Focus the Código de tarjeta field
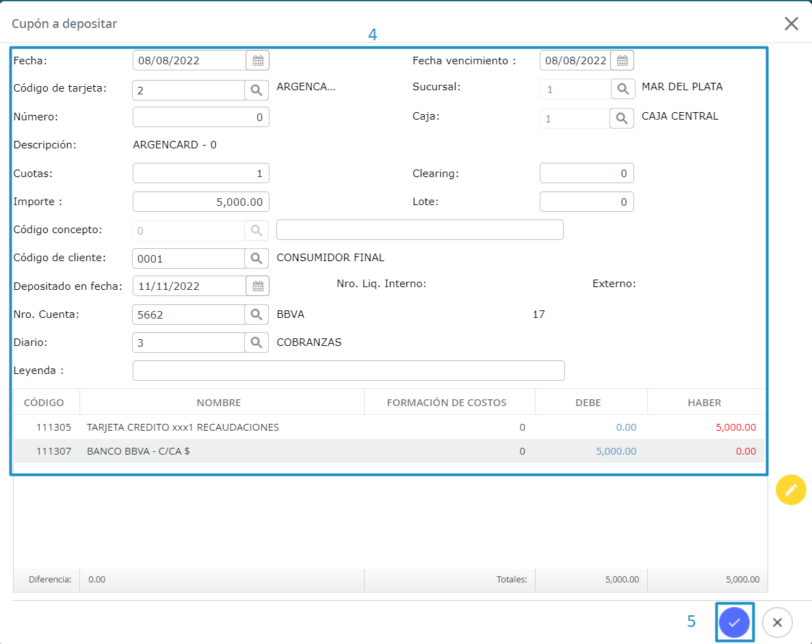The image size is (812, 644). (189, 90)
